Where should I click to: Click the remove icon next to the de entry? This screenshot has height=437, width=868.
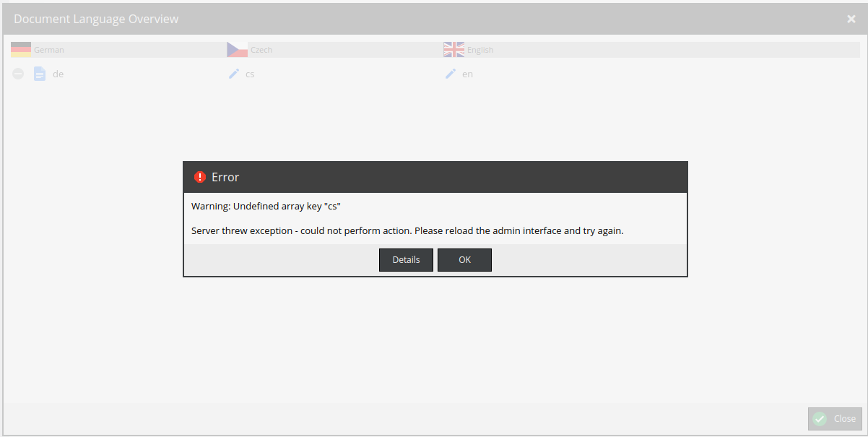tap(17, 73)
